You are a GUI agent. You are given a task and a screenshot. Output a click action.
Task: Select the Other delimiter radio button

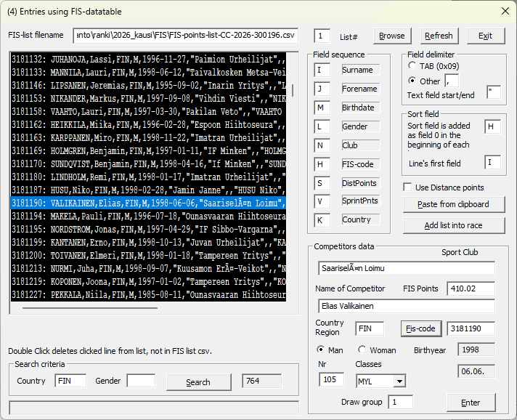[412, 81]
